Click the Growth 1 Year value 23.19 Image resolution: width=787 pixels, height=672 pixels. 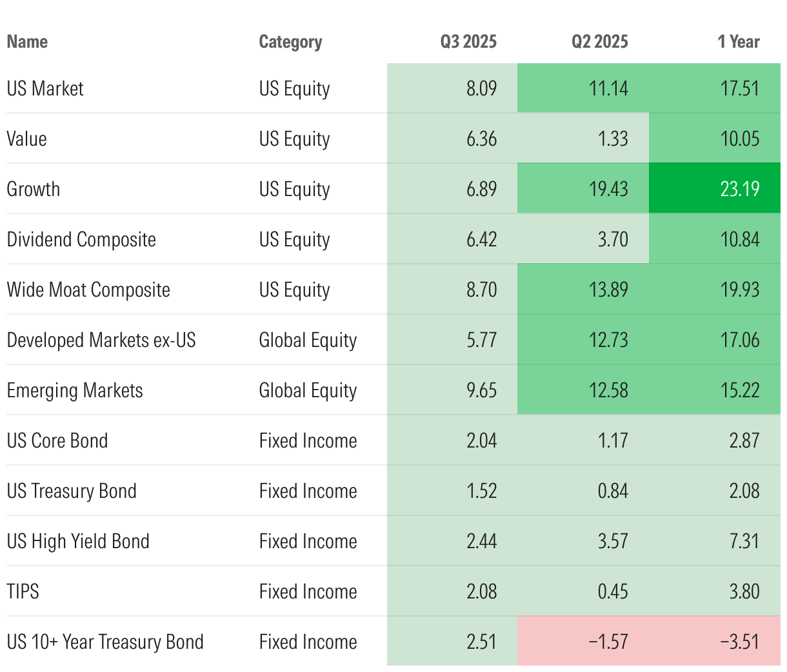tap(740, 189)
